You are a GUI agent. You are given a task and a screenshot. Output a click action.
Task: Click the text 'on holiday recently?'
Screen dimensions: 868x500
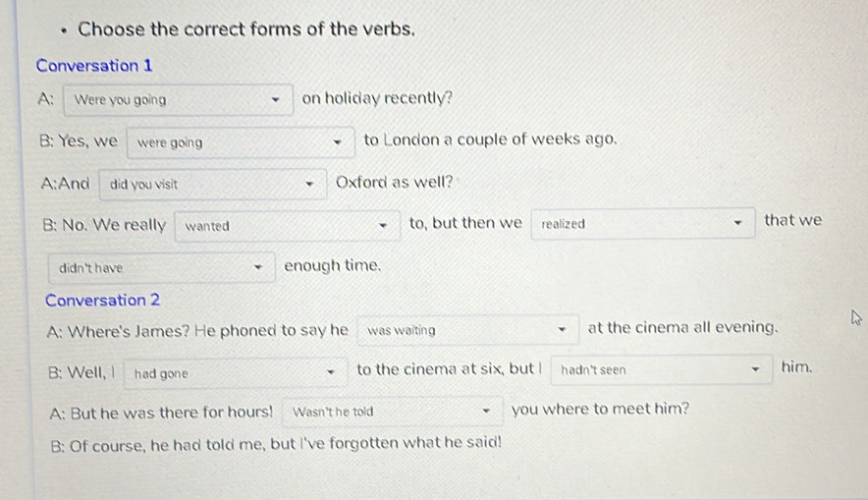click(377, 98)
